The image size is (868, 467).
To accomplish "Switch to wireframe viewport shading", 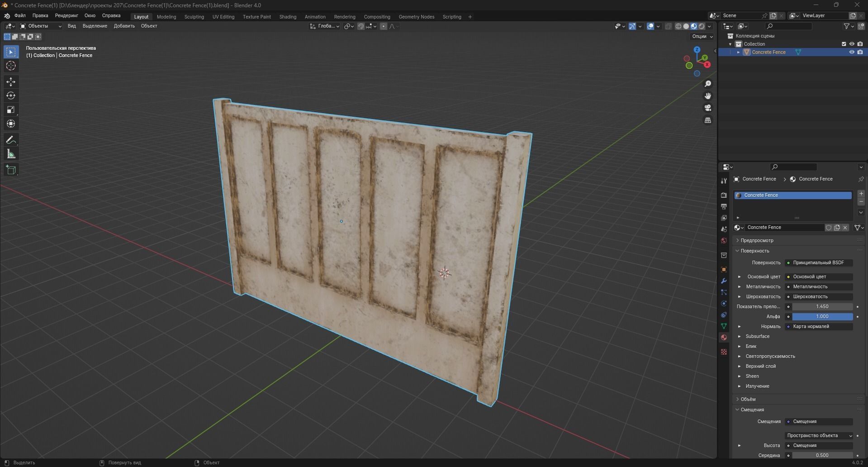I will (678, 26).
